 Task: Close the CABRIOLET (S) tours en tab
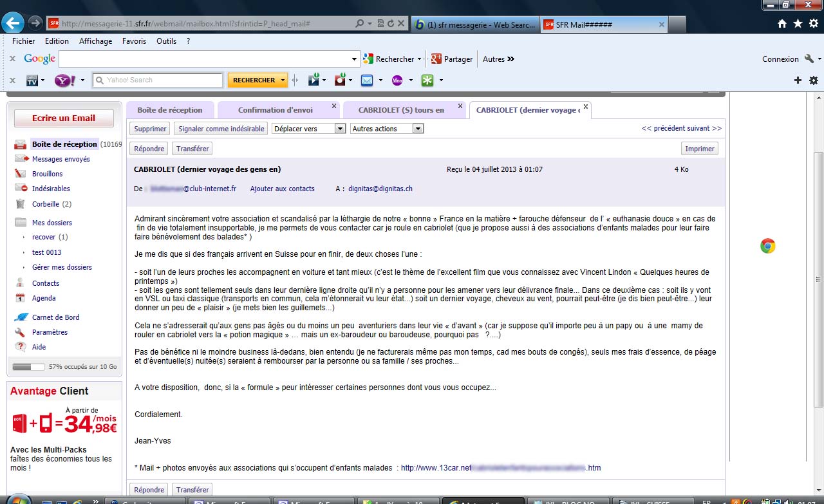[x=460, y=106]
